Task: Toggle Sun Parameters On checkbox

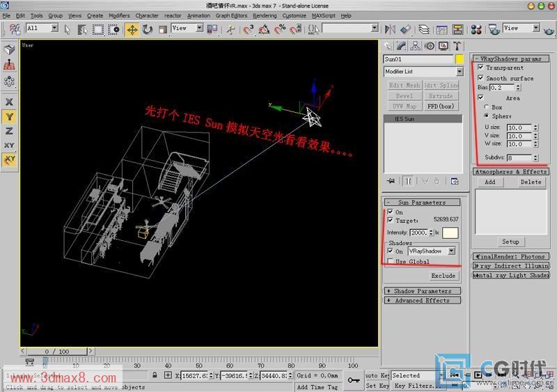Action: tap(390, 211)
